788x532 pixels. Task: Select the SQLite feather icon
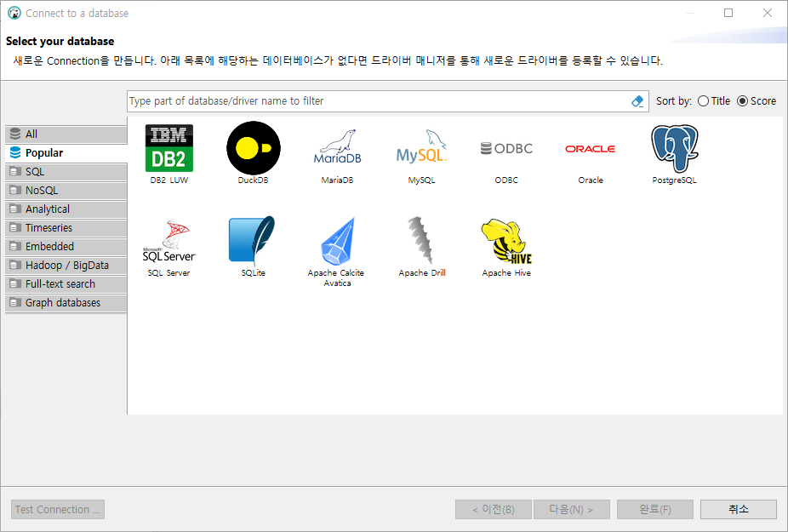[x=252, y=240]
